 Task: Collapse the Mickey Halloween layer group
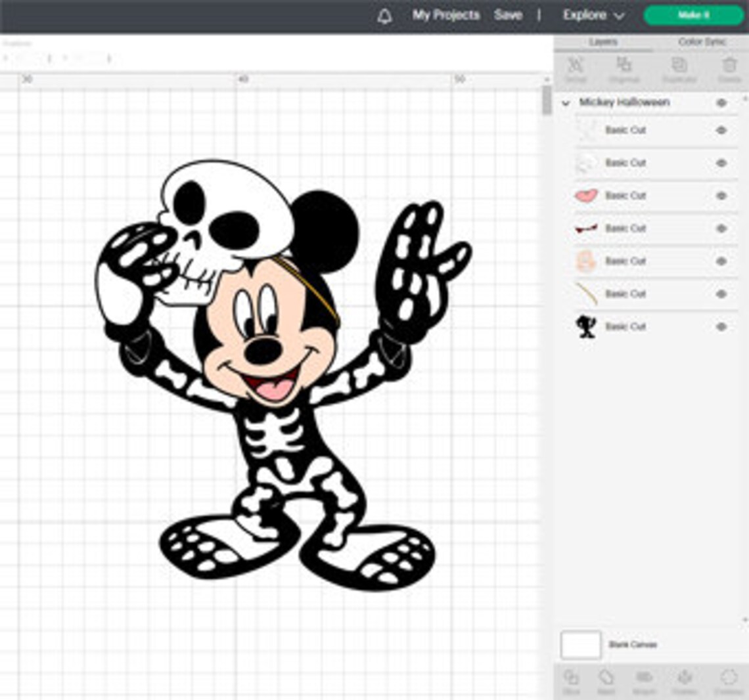(x=566, y=102)
